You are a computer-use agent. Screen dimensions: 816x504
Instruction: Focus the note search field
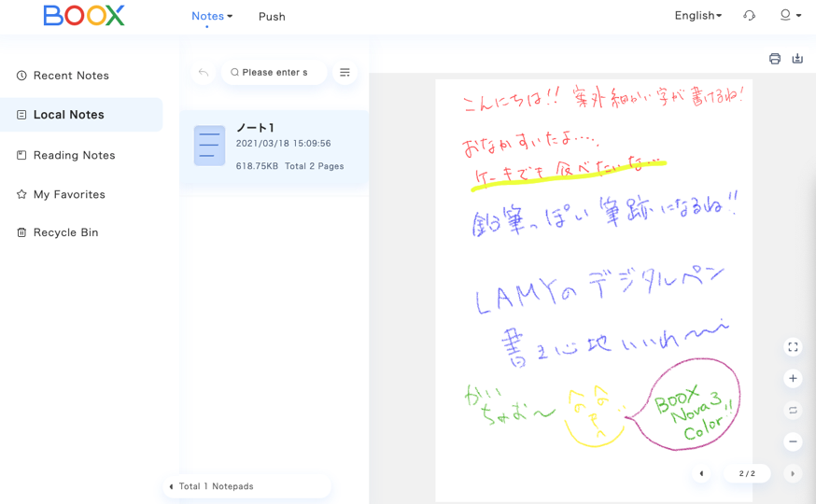[x=274, y=72]
